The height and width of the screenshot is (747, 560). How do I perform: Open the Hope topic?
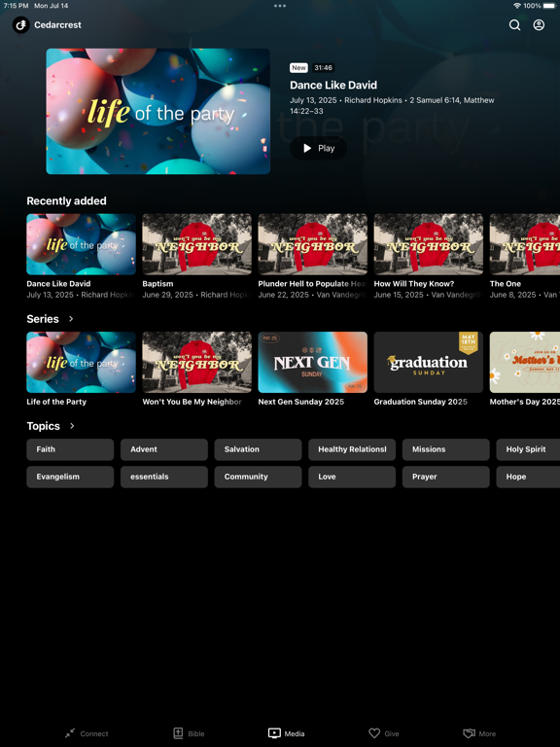coord(528,477)
